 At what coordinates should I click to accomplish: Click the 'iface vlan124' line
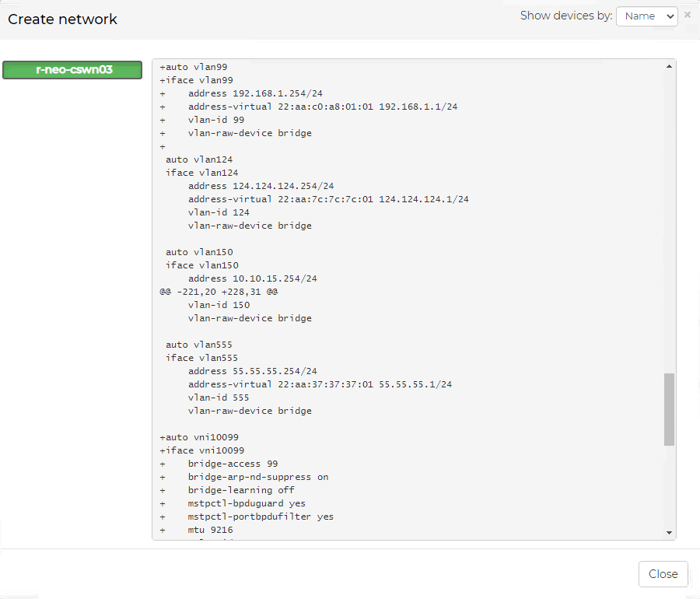pos(202,173)
